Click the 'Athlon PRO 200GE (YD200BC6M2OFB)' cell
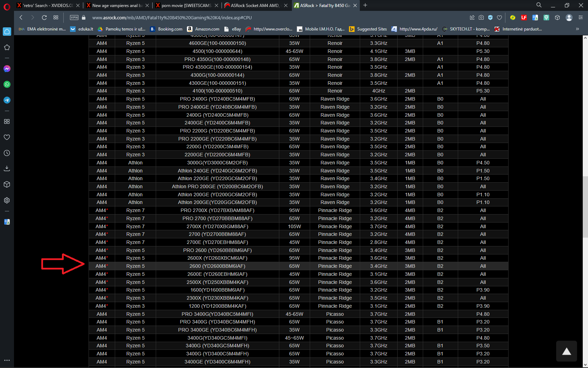588x368 pixels. (217, 186)
